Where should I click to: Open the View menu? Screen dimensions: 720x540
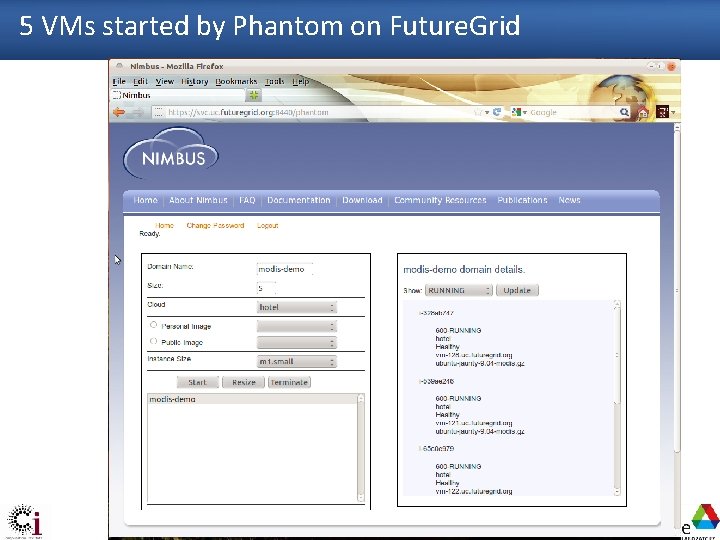(164, 81)
